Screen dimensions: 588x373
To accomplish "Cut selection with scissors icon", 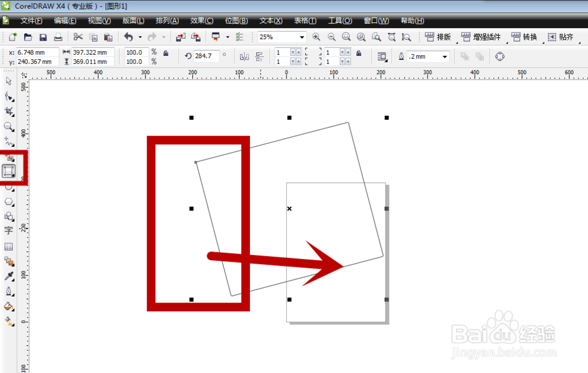I will pyautogui.click(x=78, y=36).
